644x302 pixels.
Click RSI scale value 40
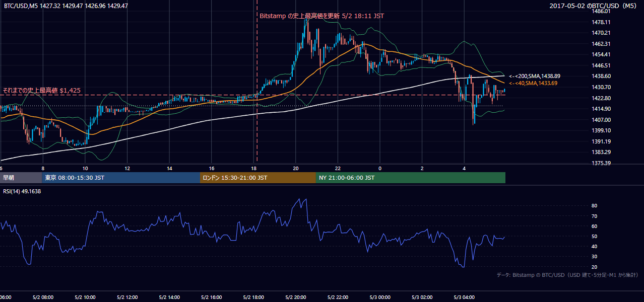(x=594, y=246)
